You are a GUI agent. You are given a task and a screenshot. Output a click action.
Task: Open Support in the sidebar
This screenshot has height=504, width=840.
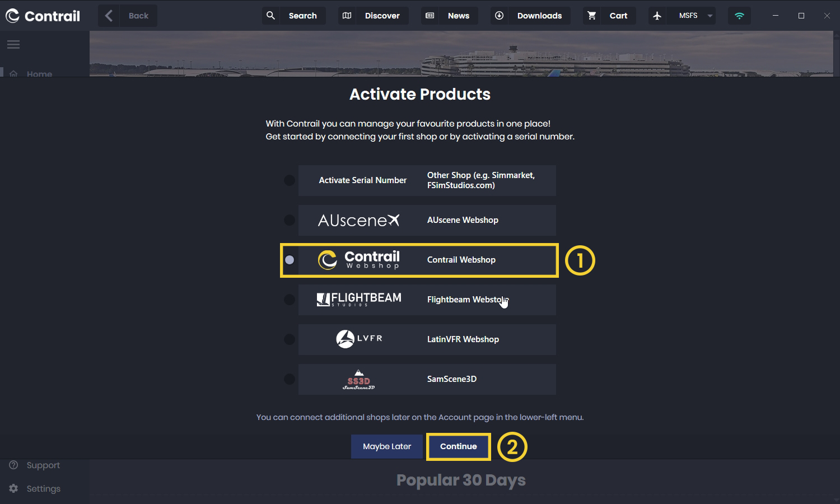click(43, 465)
